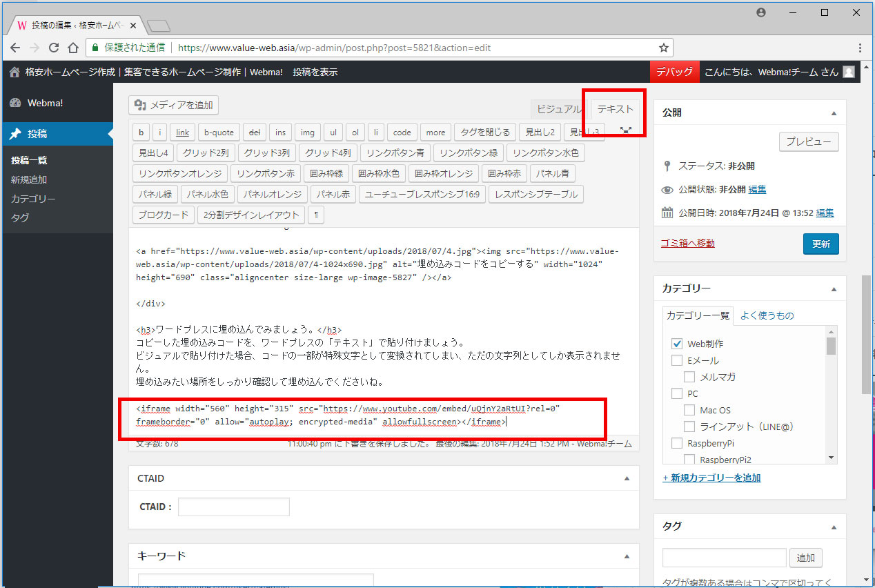Click the Chrome profile avatar icon

point(761,12)
